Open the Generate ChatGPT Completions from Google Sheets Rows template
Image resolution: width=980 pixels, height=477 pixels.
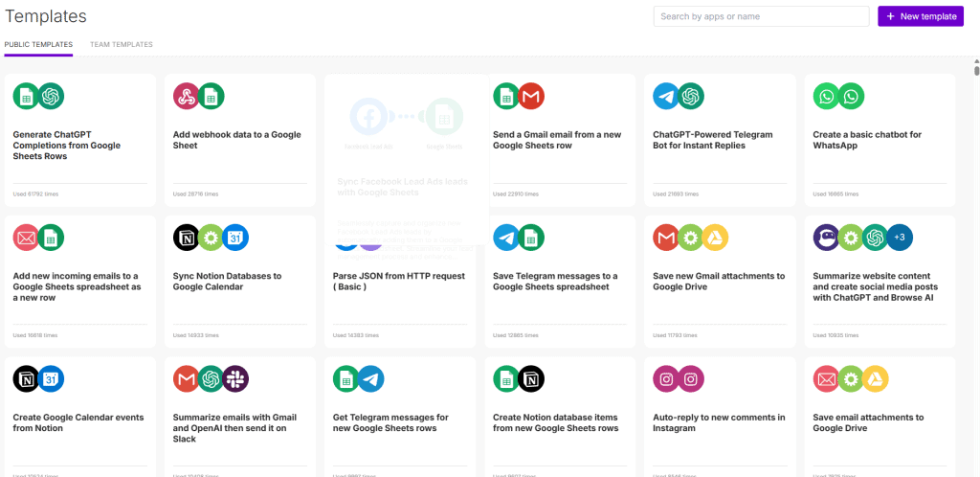tap(80, 141)
